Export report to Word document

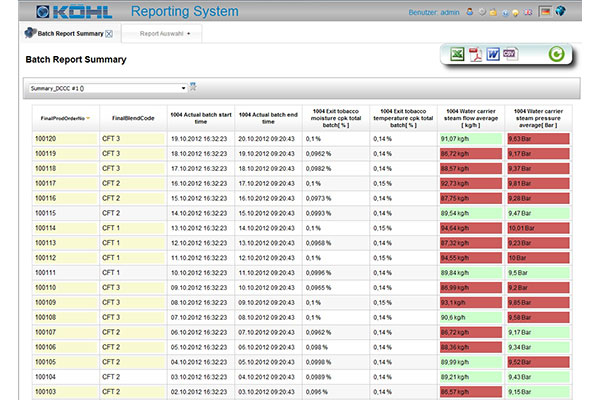[x=493, y=55]
